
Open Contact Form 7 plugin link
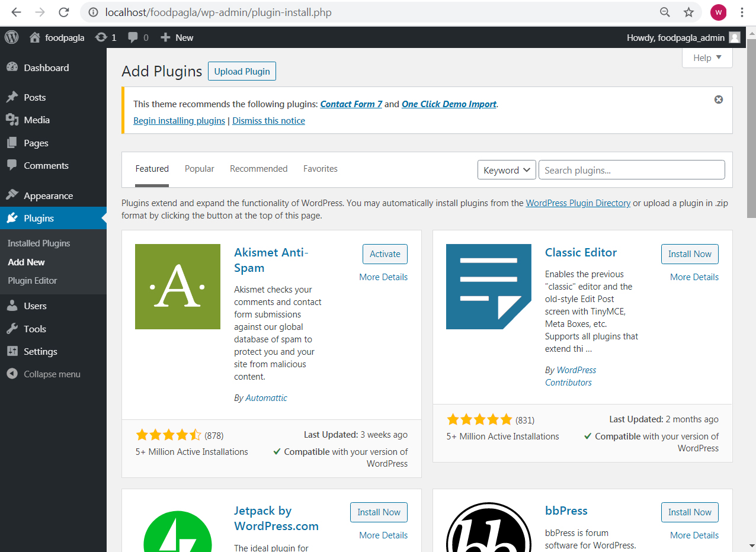click(351, 104)
